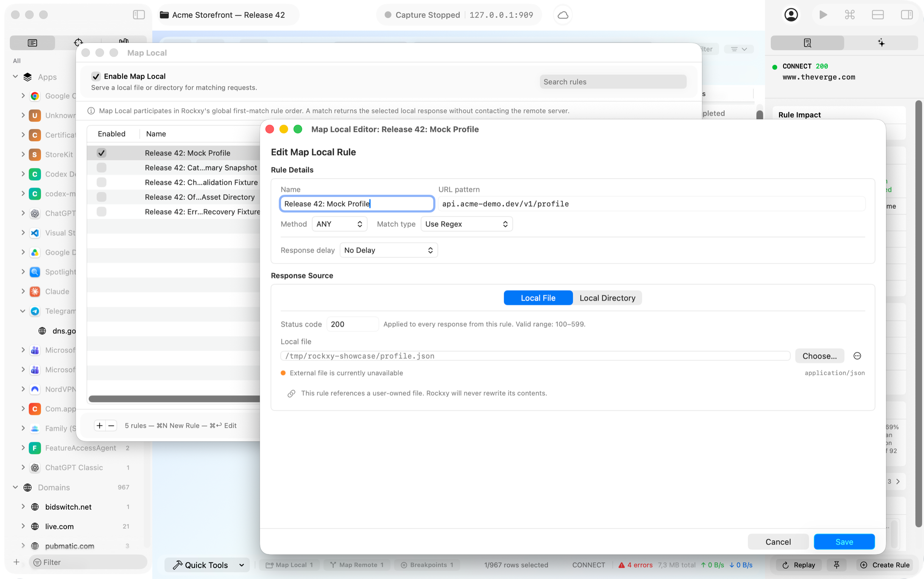
Task: Enable the Cat...mary Snapshot rule checkbox
Action: point(101,168)
